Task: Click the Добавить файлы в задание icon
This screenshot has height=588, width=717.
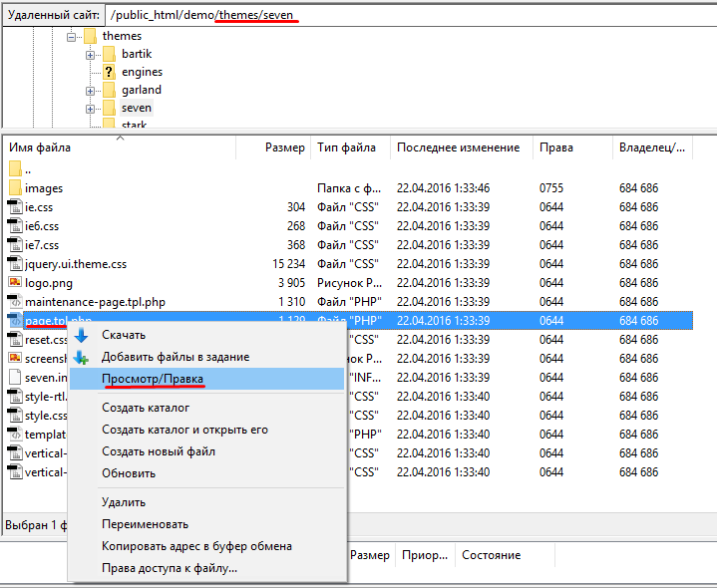Action: coord(82,357)
